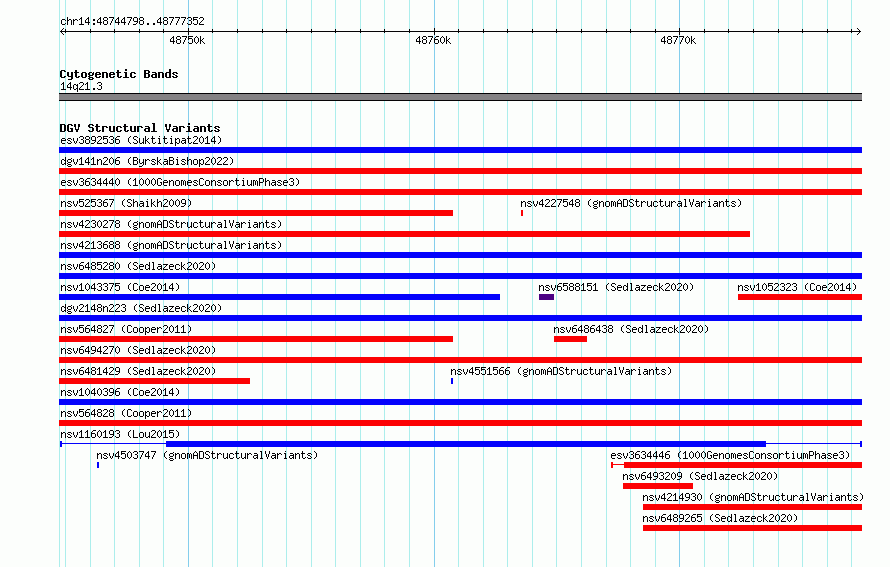Click the gray 14q21.3 cytogenetic band bar
The image size is (890, 567).
coord(460,97)
